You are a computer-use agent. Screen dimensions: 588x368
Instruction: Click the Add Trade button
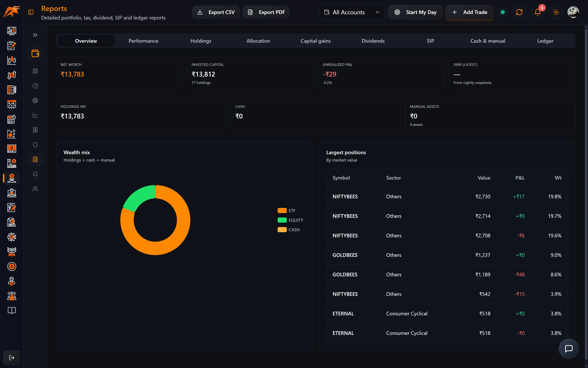click(x=469, y=12)
